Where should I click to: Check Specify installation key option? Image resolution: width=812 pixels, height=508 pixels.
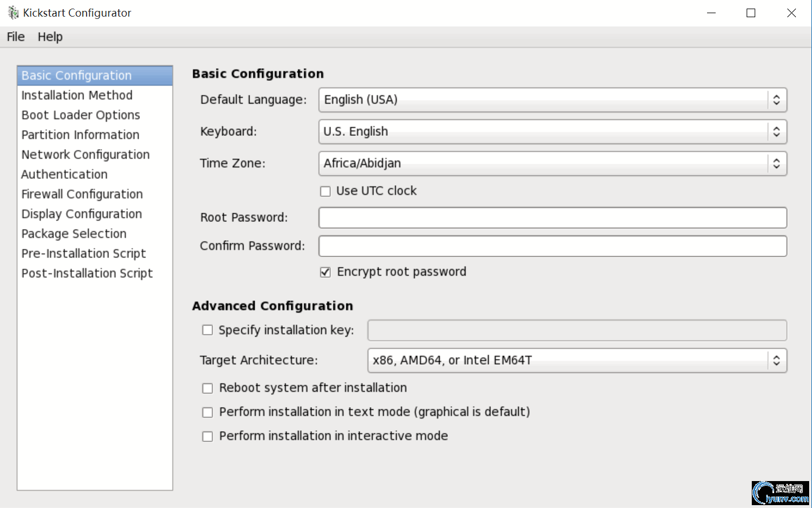coord(208,330)
